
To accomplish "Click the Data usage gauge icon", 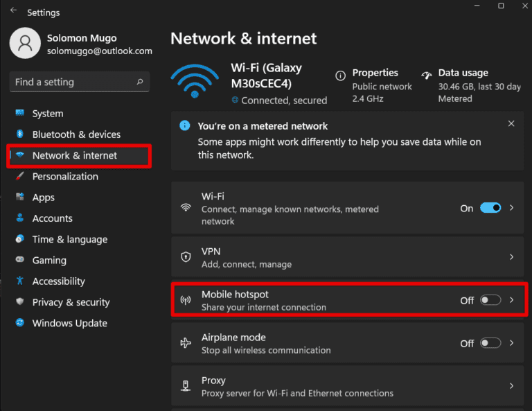I will [427, 74].
